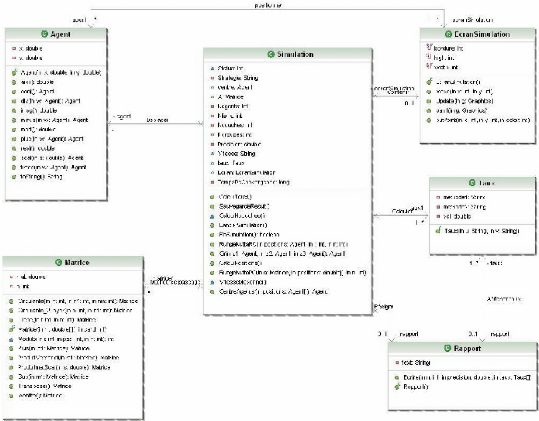Select the Rapport class title
Image resolution: width=539 pixels, height=421 pixels.
pos(467,348)
